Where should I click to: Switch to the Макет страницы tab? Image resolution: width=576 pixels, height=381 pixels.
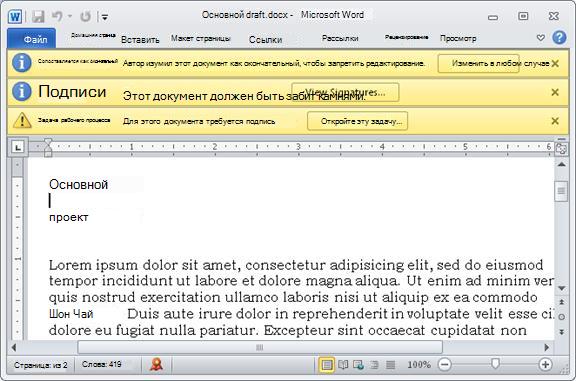click(x=201, y=38)
